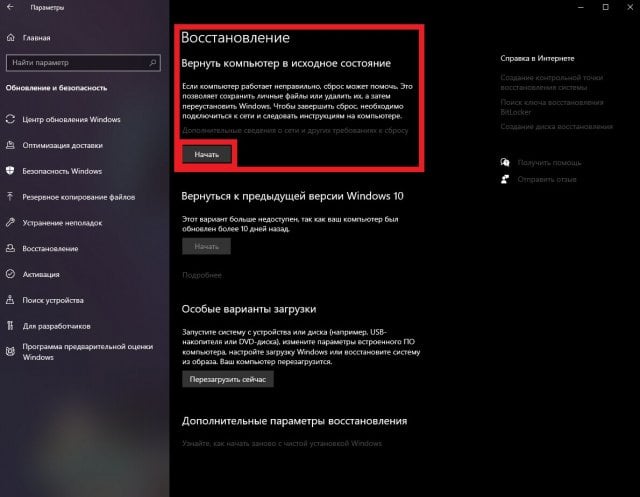Click the Перезагрузить сейчас button
Viewport: 640px width, 497px height.
coord(228,379)
